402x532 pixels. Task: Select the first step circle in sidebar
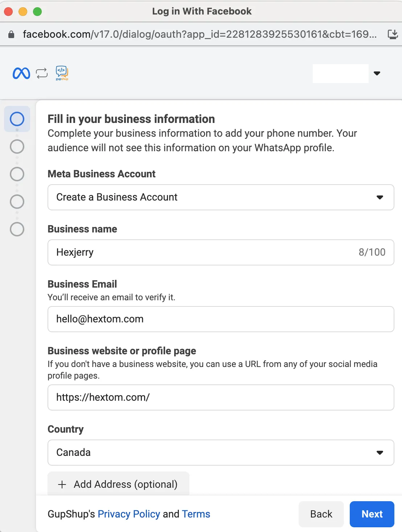[17, 119]
